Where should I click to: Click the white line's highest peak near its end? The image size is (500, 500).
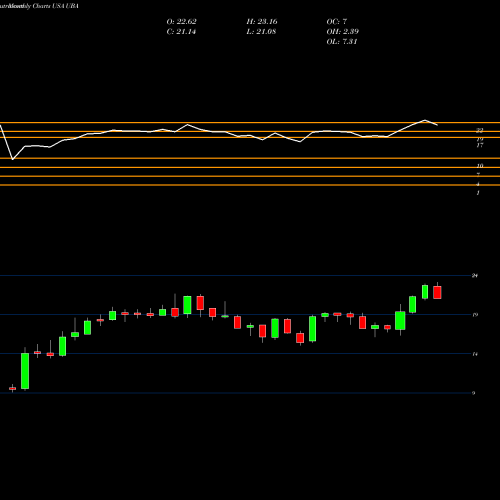pos(425,120)
